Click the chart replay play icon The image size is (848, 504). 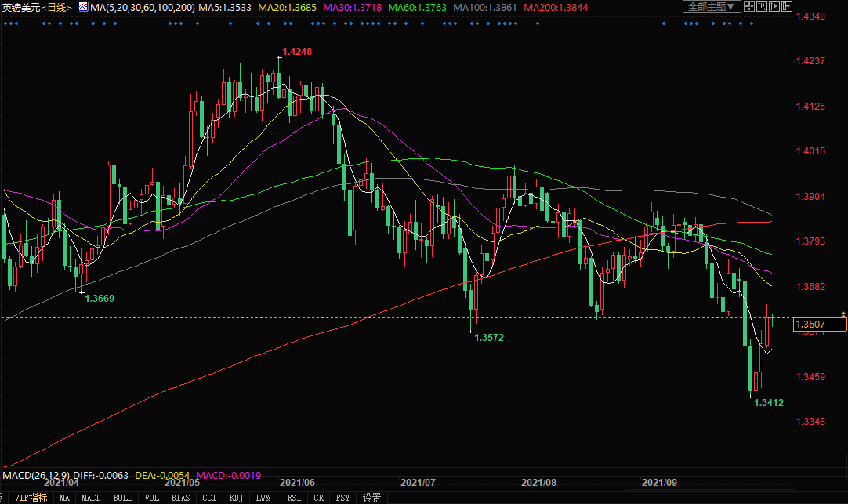pos(774,7)
